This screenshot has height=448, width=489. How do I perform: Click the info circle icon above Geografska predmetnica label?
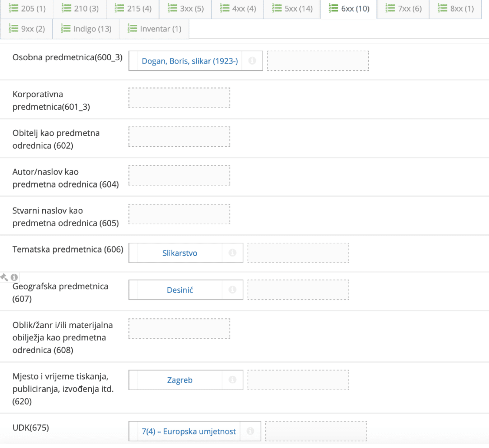coord(14,277)
